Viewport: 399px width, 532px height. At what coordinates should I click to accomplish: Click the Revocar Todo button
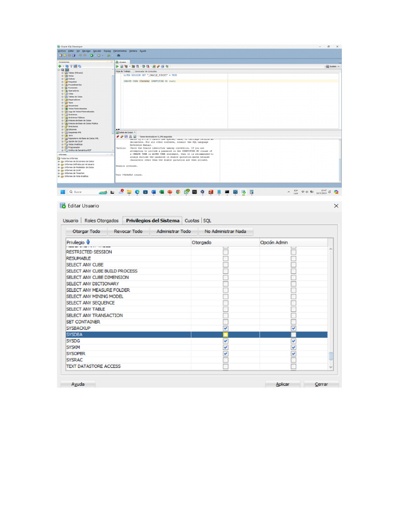[128, 231]
